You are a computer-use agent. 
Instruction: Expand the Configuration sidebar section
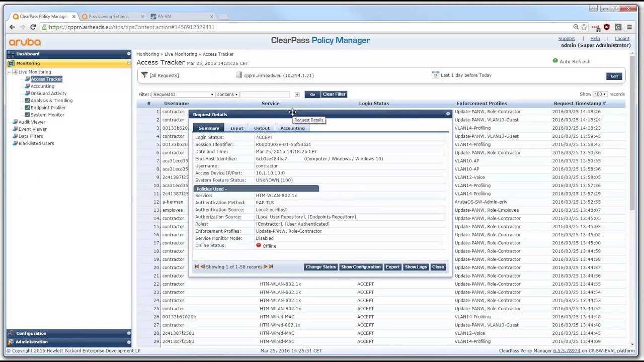pyautogui.click(x=129, y=333)
